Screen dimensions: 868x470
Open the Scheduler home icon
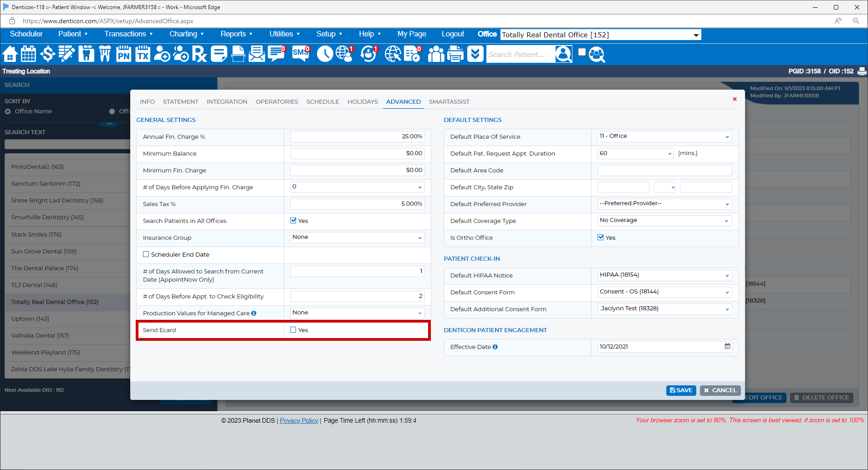(10, 54)
